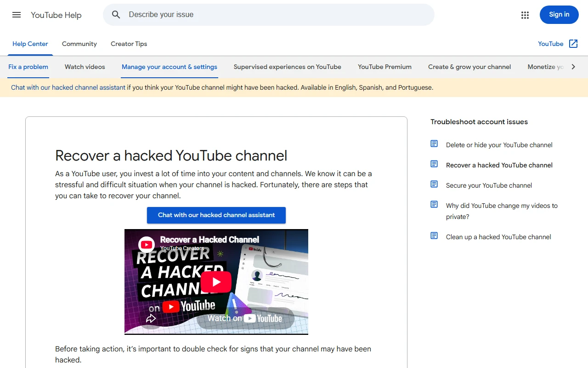Go to the YouTube Help home title
Viewport: 588px width, 368px height.
click(x=56, y=15)
